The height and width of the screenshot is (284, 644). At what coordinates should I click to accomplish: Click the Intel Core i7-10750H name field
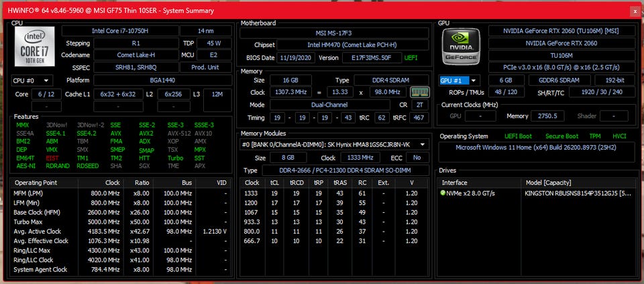(120, 31)
